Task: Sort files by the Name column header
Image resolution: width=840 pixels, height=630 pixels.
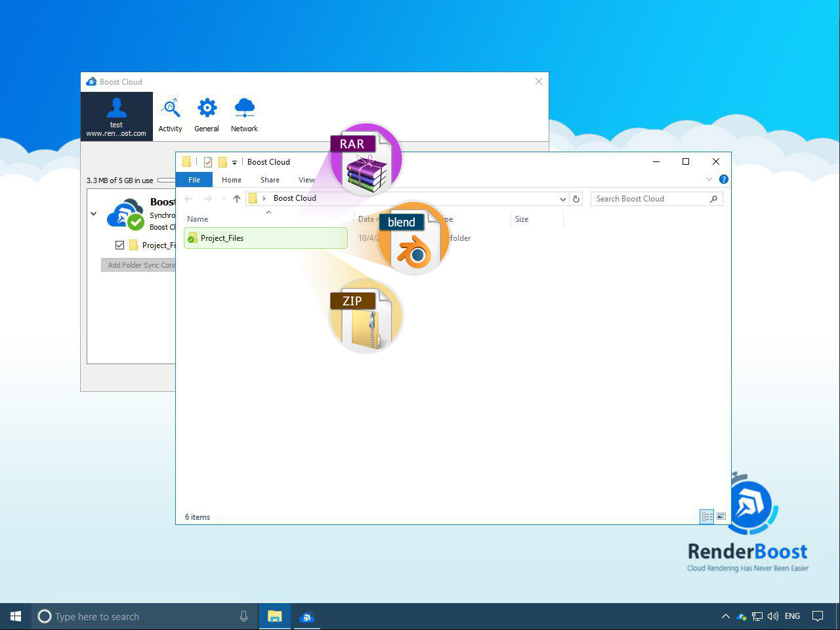Action: point(198,219)
